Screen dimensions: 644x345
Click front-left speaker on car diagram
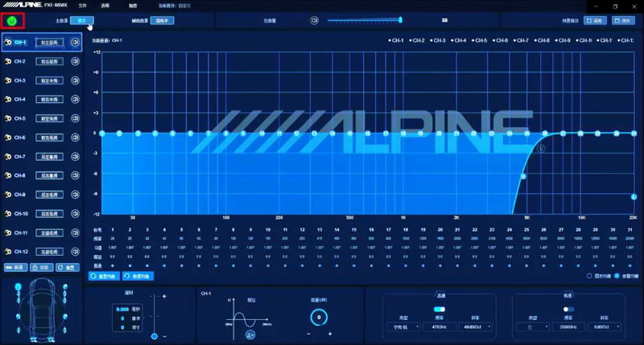point(18,287)
